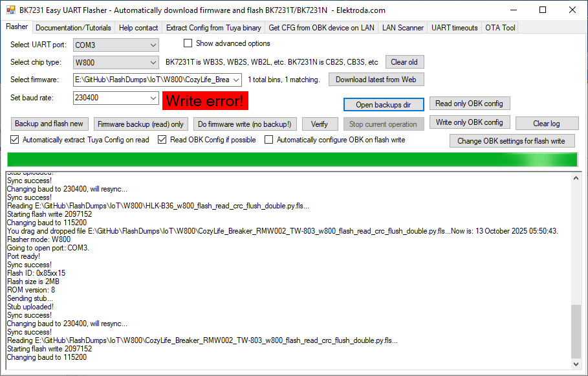Open Extract Config from Tuya binary tab

point(213,28)
